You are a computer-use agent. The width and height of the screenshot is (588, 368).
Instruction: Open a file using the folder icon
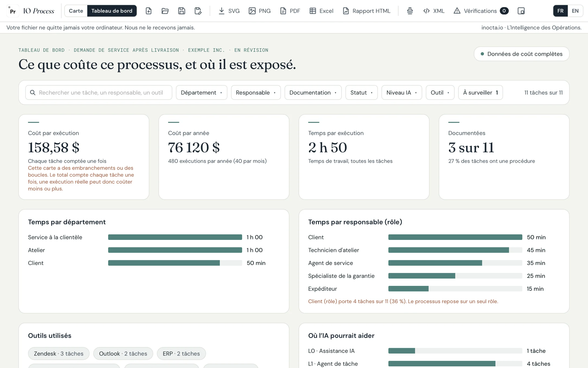coord(165,11)
